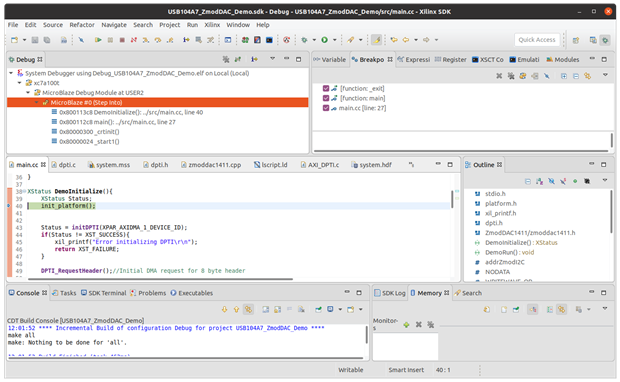
Task: Click Remove All Breakpoints icon in Breakpoints view
Action: tap(511, 76)
